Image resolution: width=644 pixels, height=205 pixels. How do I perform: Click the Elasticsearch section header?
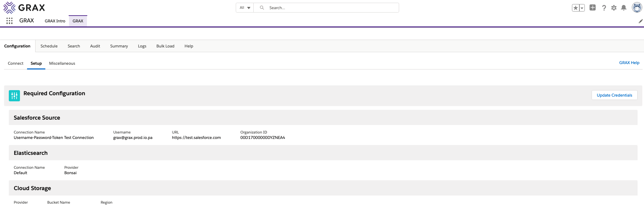click(x=323, y=153)
